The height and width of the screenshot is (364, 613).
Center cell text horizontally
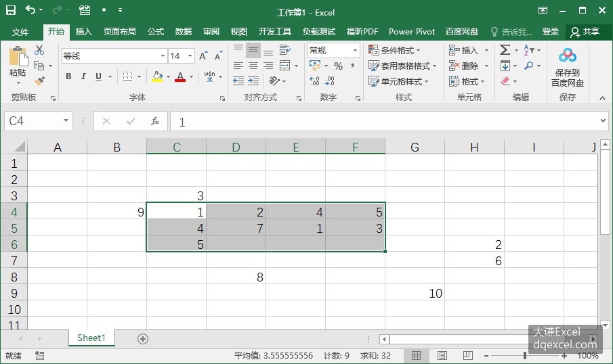click(253, 66)
